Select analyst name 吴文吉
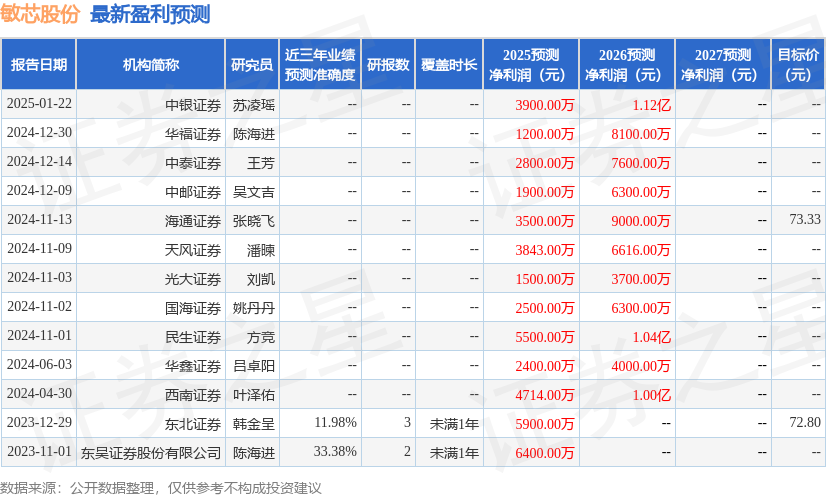This screenshot has height=497, width=826. pyautogui.click(x=254, y=192)
